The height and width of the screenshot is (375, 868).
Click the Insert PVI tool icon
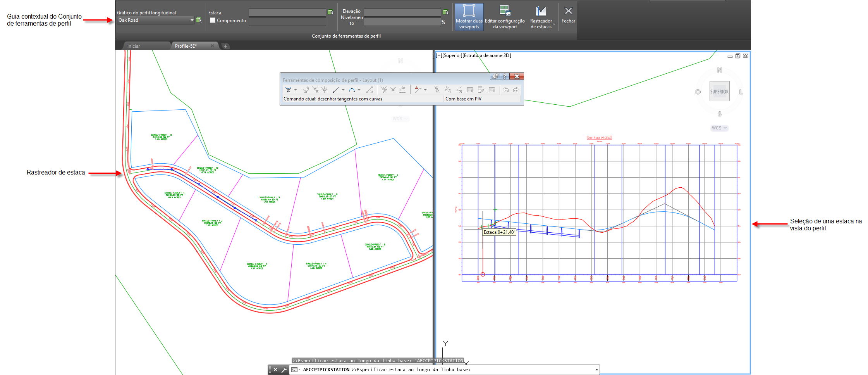[x=306, y=90]
